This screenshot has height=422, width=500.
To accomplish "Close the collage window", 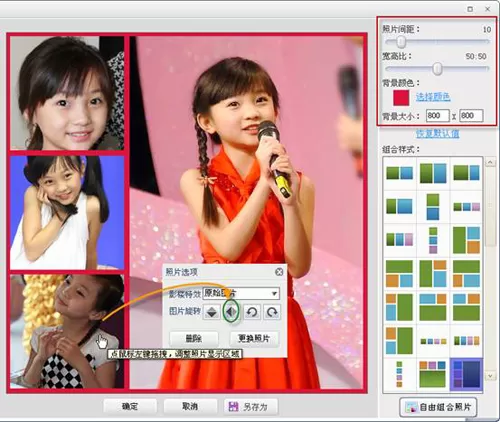I will [487, 9].
